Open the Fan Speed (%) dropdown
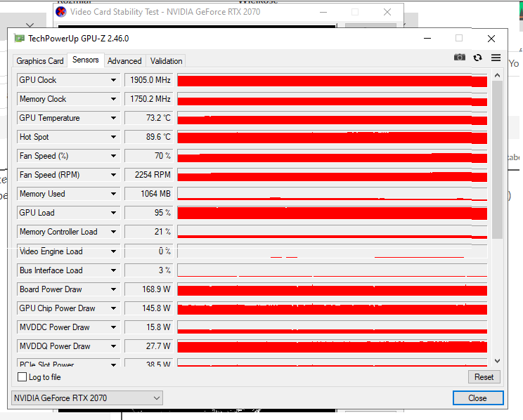Screen dimensions: 523x420 113,156
